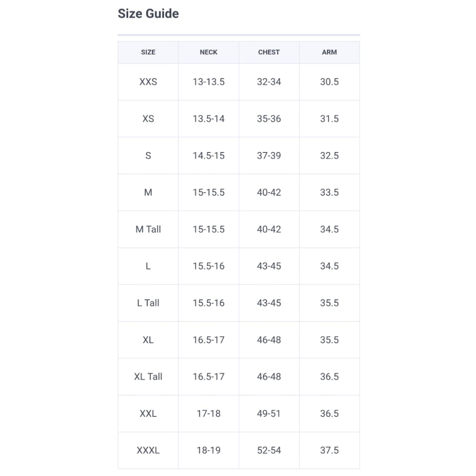Screen dimensions: 476x476
Task: Click chest measurement 52-54
Action: (269, 450)
